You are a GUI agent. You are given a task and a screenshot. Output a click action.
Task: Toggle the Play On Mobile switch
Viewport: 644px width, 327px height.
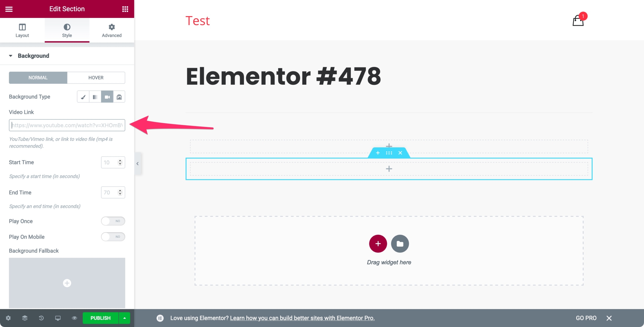pos(113,237)
